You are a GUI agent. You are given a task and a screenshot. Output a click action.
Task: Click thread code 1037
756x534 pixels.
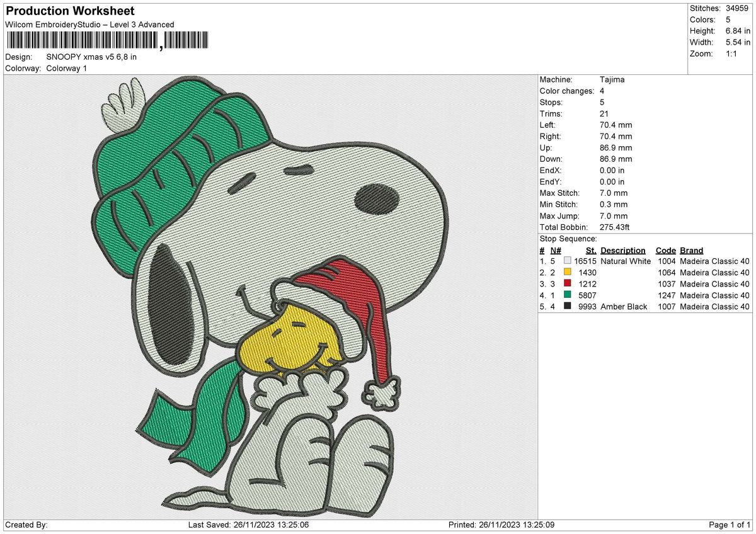click(x=667, y=284)
